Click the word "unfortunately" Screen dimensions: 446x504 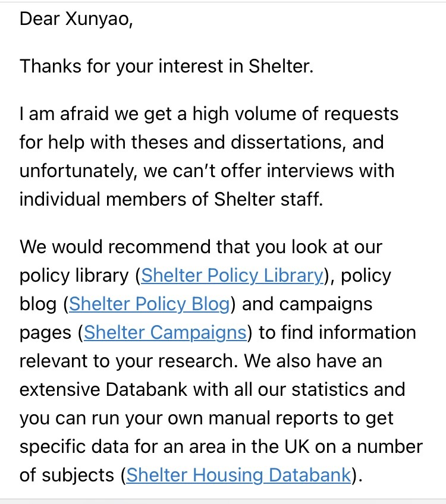[x=80, y=171]
